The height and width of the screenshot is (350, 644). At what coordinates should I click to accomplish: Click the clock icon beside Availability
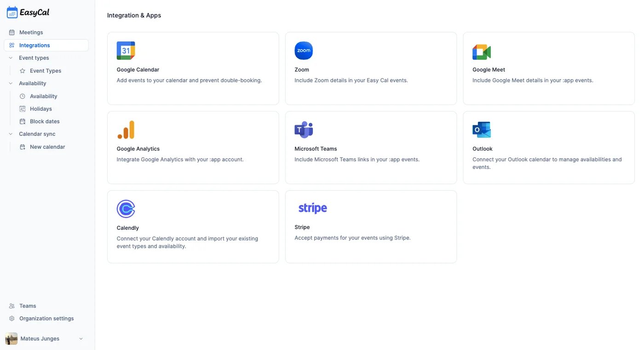coord(23,96)
